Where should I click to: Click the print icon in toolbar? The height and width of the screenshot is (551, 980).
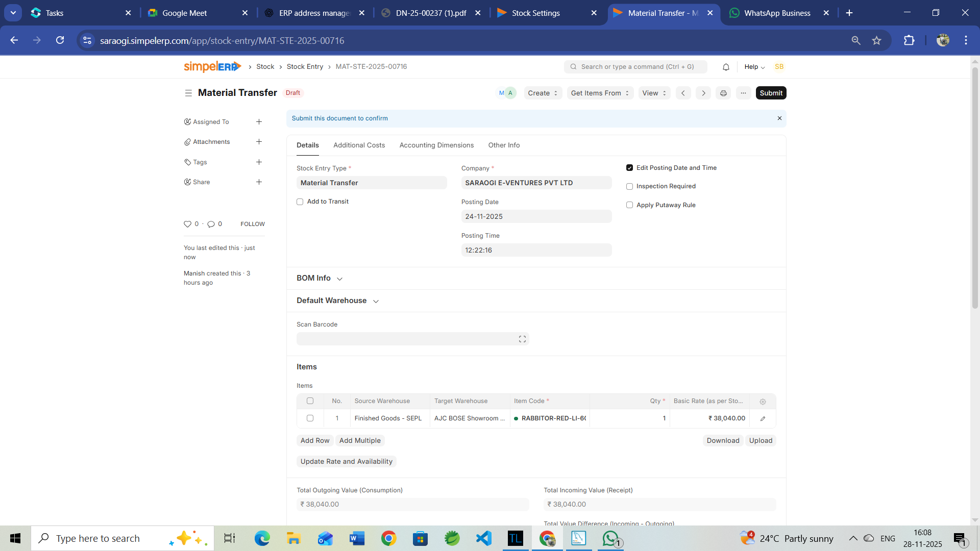(723, 93)
